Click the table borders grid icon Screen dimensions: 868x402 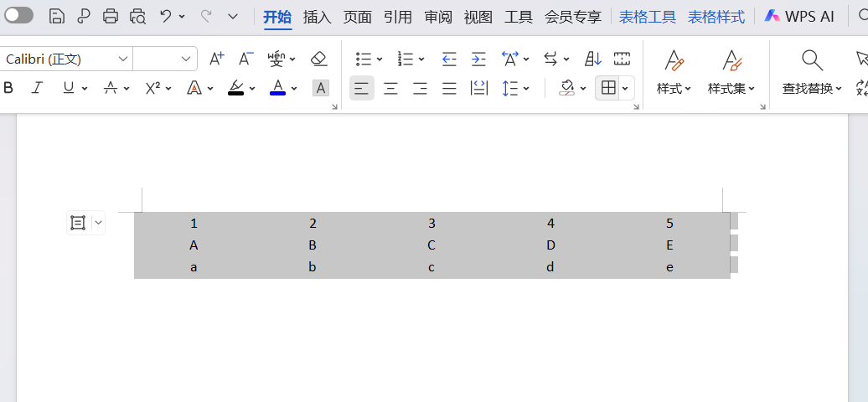pyautogui.click(x=608, y=87)
